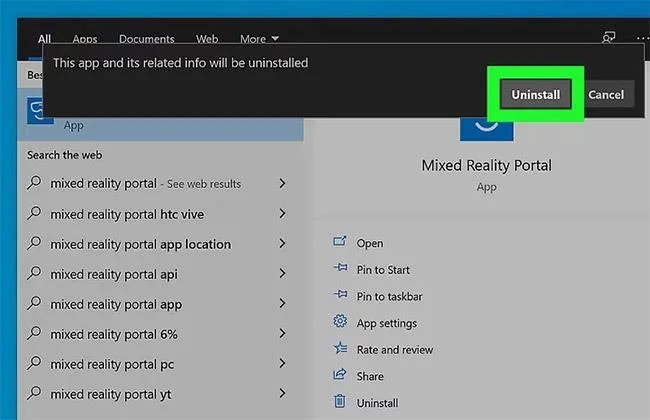Image resolution: width=650 pixels, height=420 pixels.
Task: Click search icon beside 'mixed reality portal app location'
Action: click(34, 243)
